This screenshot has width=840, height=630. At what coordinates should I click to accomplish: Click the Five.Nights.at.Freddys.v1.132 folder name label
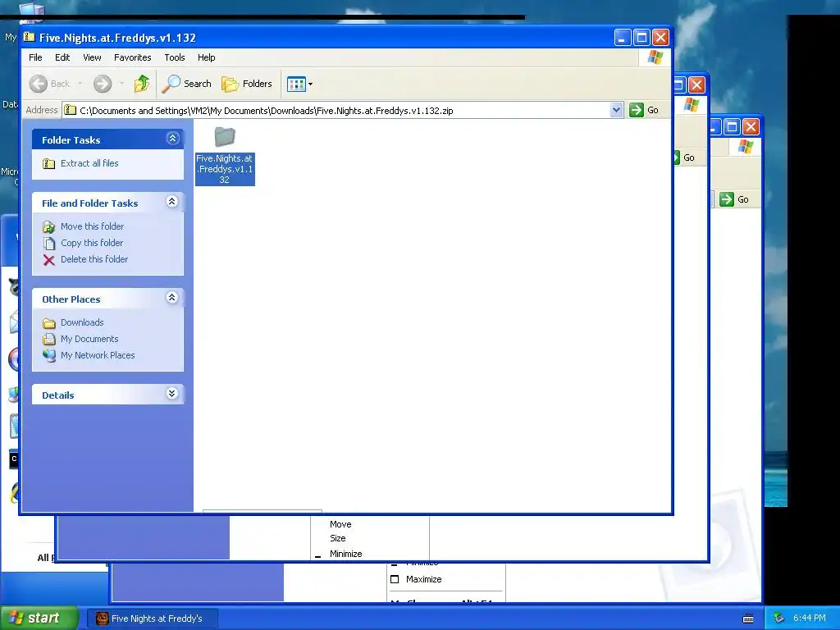pyautogui.click(x=225, y=169)
